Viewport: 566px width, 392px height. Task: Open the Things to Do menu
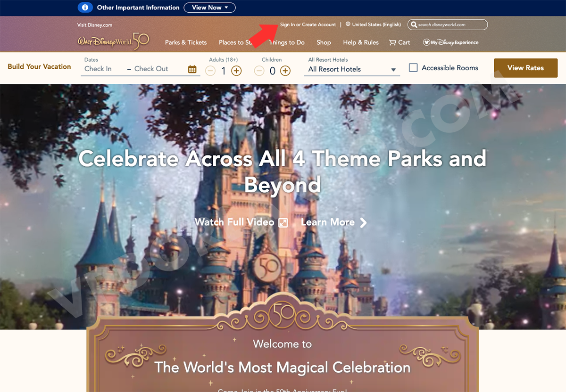tap(287, 42)
